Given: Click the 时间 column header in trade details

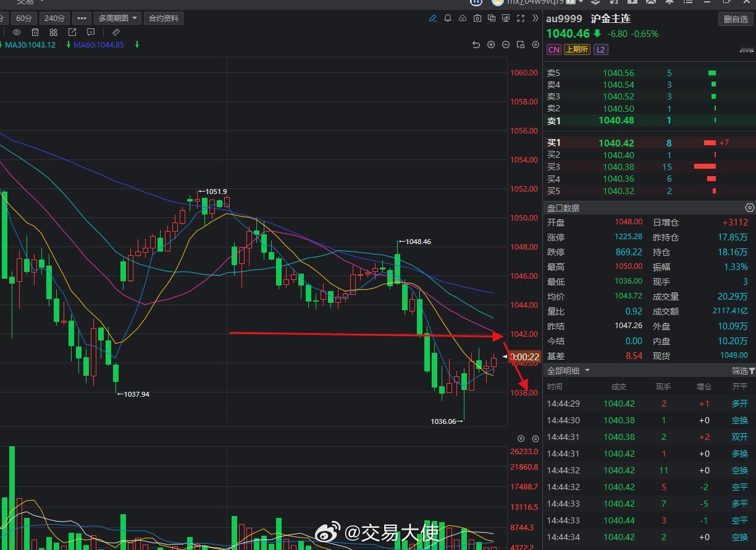Looking at the screenshot, I should point(555,387).
